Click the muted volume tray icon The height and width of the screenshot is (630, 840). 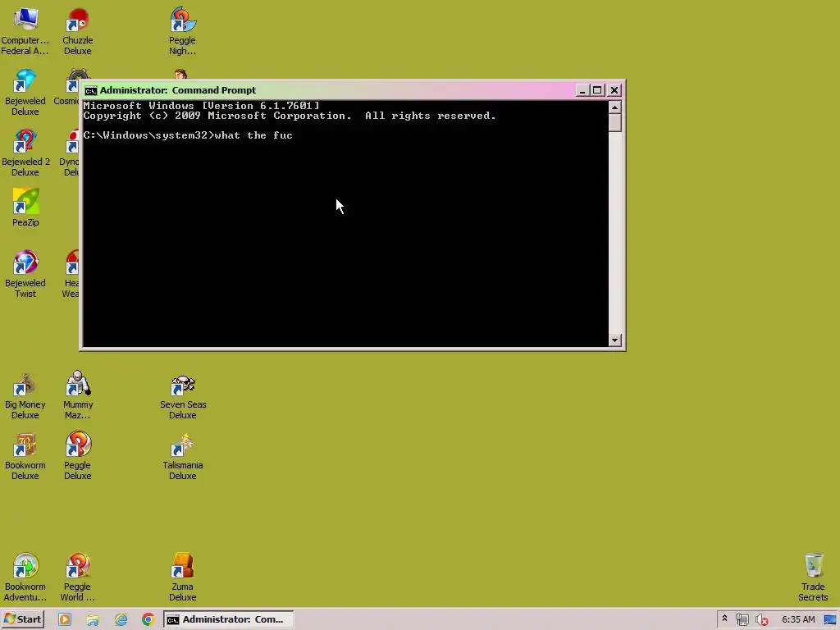761,620
